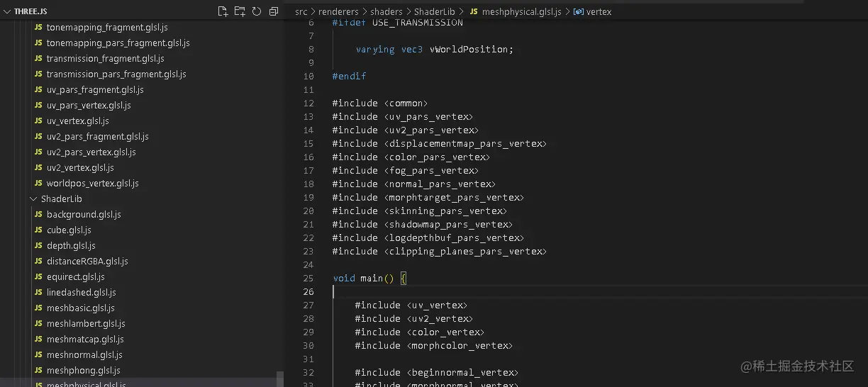Open tonemapping_pars_fragment.glsl.js file
Viewport: 868px width, 387px height.
tap(118, 43)
